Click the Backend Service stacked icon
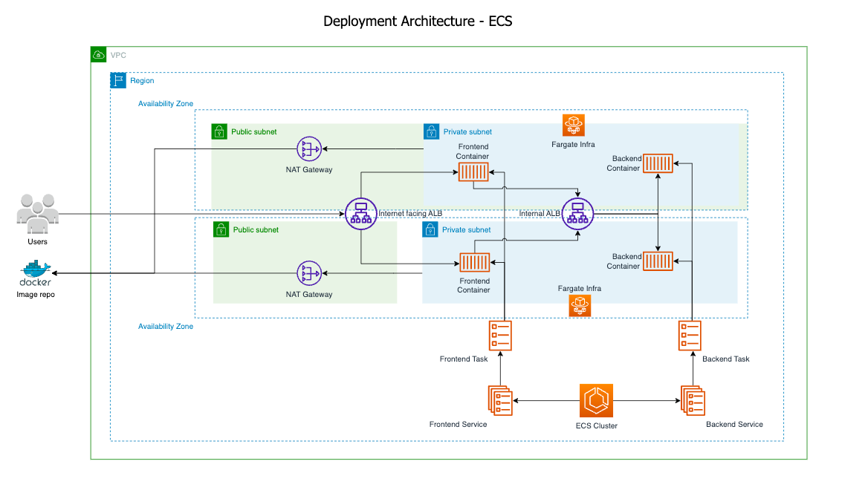The height and width of the screenshot is (490, 868). tap(693, 399)
